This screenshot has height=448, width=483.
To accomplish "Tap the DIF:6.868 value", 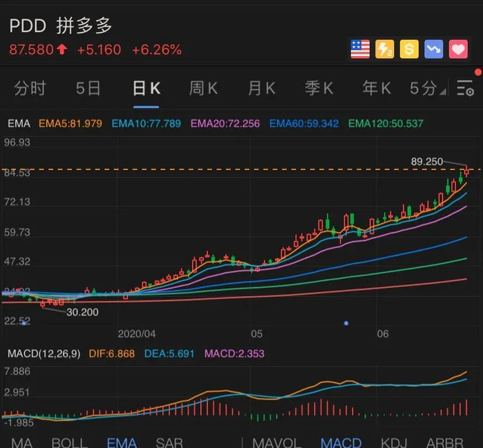I will tap(112, 353).
